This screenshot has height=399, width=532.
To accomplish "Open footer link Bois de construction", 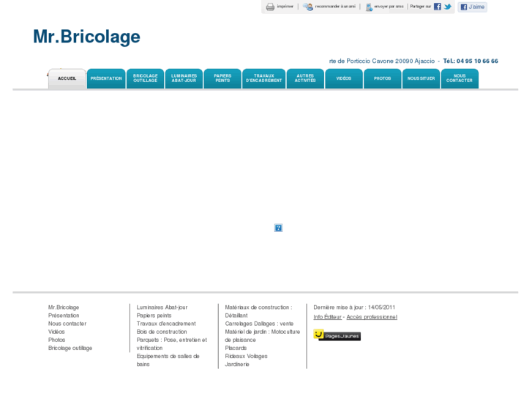I will 162,332.
